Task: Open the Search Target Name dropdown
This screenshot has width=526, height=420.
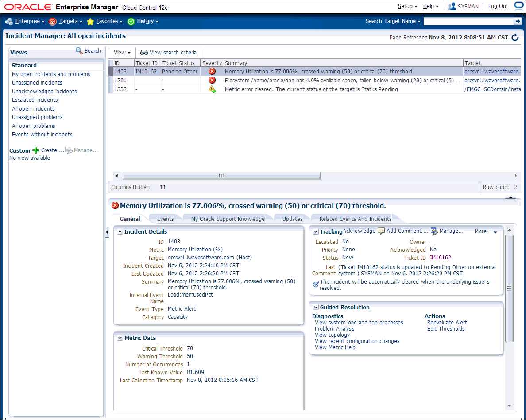Action: pos(393,21)
